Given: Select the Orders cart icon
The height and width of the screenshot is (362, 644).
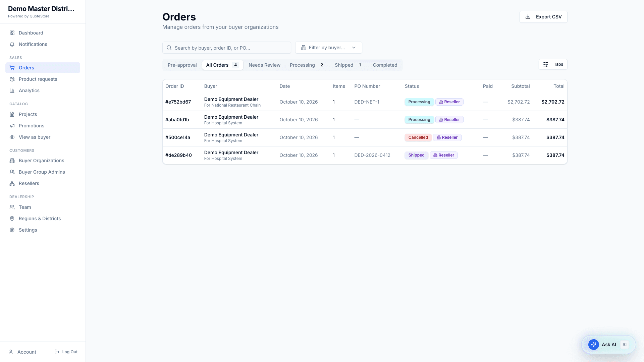Looking at the screenshot, I should point(12,68).
